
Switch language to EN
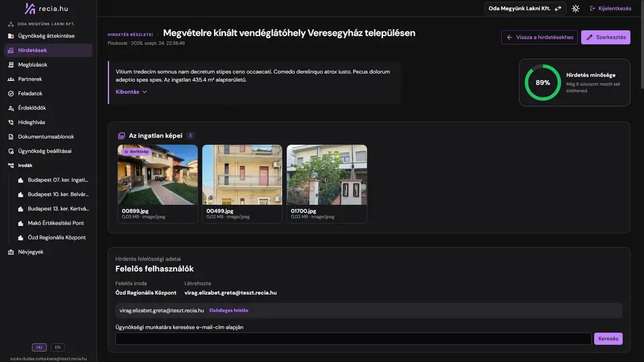click(x=58, y=347)
